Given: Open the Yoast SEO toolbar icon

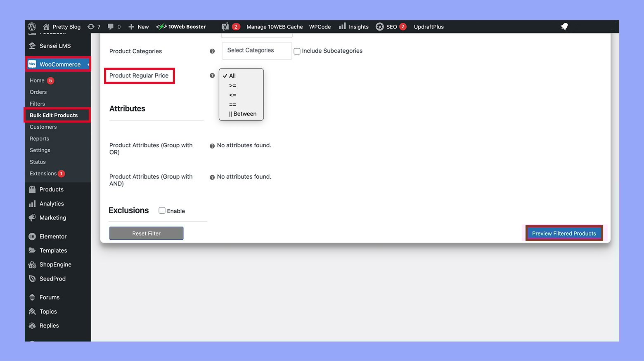Looking at the screenshot, I should pyautogui.click(x=225, y=27).
